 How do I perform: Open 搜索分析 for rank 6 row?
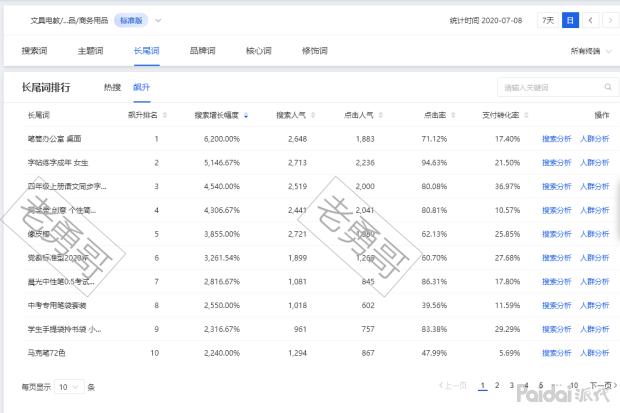tap(556, 258)
